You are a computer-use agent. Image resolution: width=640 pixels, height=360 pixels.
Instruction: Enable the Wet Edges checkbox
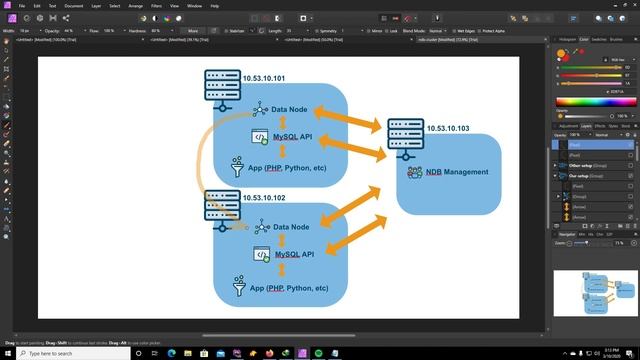pyautogui.click(x=454, y=31)
